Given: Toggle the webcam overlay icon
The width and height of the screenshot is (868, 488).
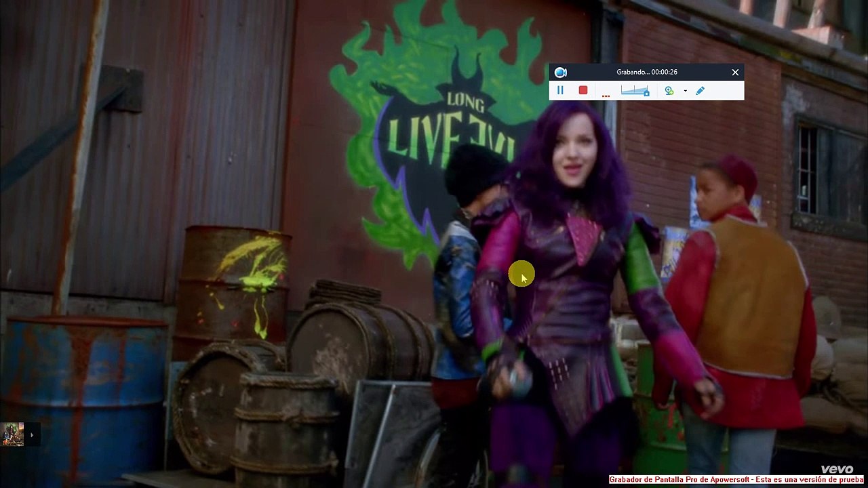Looking at the screenshot, I should click(669, 90).
